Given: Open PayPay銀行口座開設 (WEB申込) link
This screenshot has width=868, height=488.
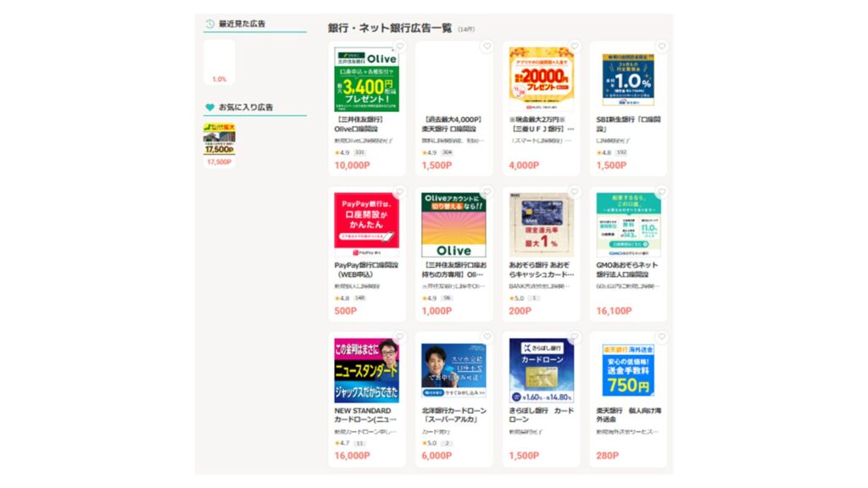Looking at the screenshot, I should point(364,269).
